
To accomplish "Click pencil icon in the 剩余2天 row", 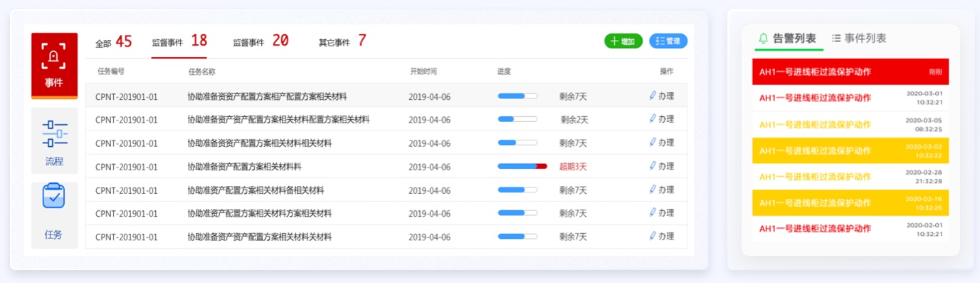I will 653,118.
